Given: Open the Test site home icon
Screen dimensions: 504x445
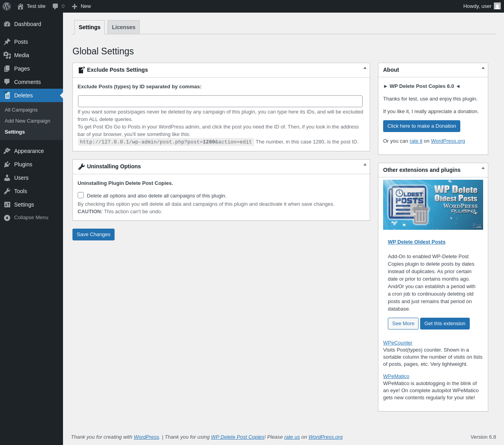Looking at the screenshot, I should coord(20,6).
